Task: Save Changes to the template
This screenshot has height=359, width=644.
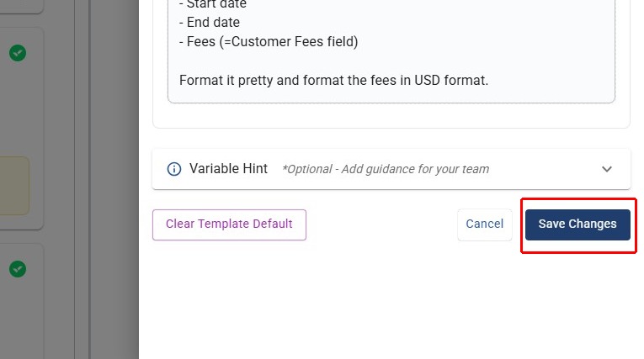Action: coord(577,224)
